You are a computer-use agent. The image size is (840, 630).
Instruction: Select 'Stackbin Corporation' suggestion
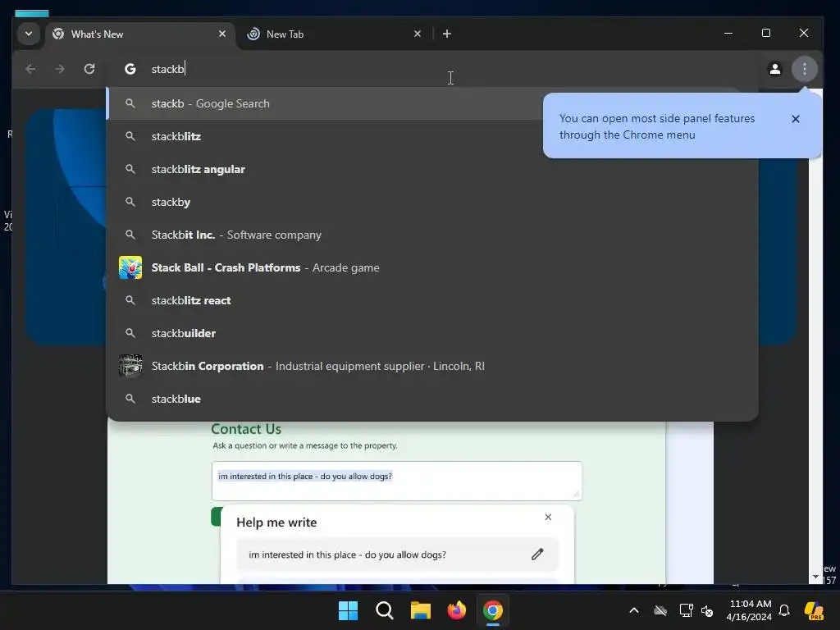pos(432,366)
